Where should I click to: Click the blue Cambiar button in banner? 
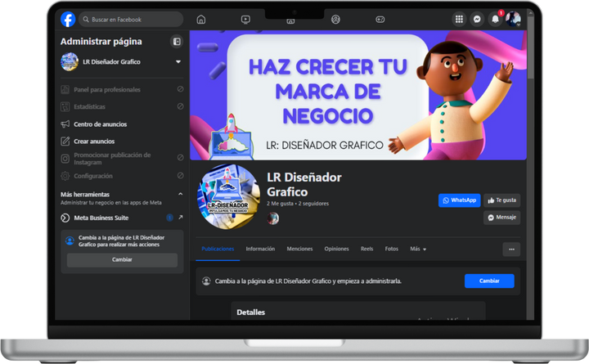point(489,281)
